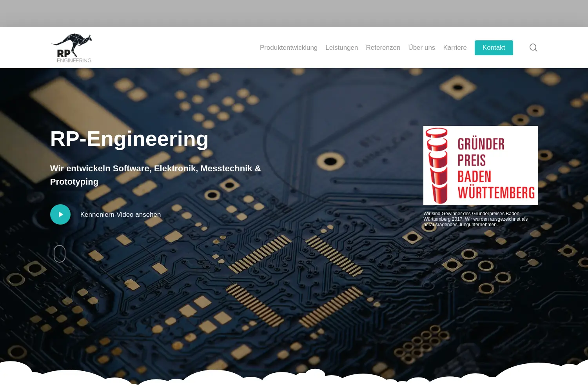This screenshot has height=392, width=588.
Task: Click the Gründerpreis 2017 winner caption
Action: [x=475, y=219]
